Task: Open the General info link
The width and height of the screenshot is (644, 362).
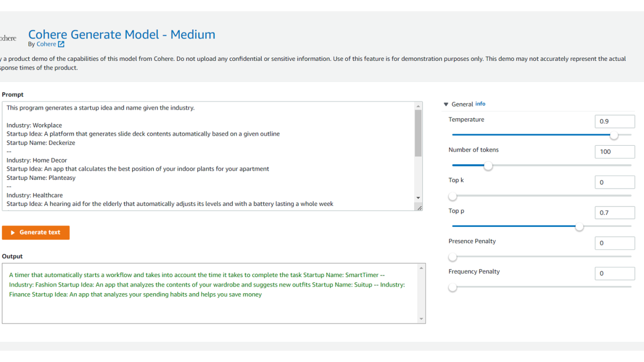Action: coord(481,104)
